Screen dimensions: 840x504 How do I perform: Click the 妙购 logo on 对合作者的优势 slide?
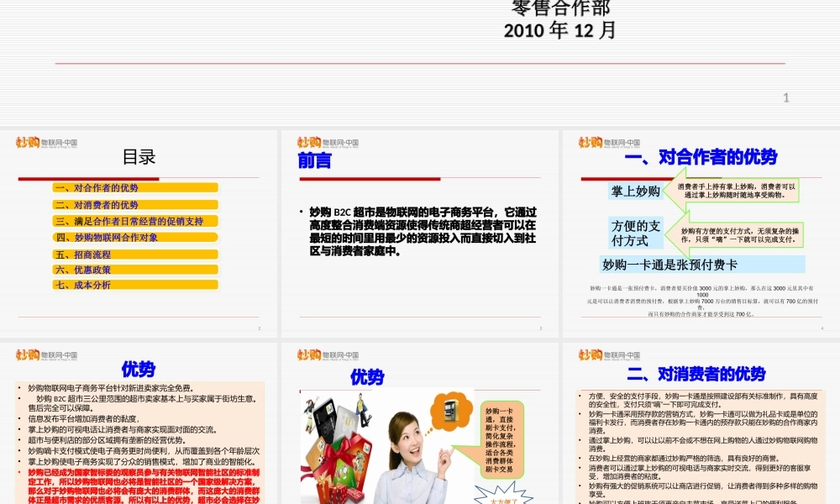(609, 143)
